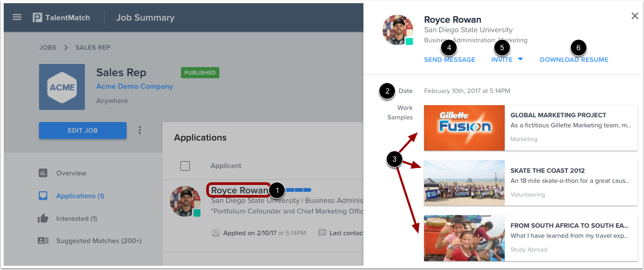Toggle the select-all applicants checkbox
Image resolution: width=644 pixels, height=270 pixels.
click(185, 166)
